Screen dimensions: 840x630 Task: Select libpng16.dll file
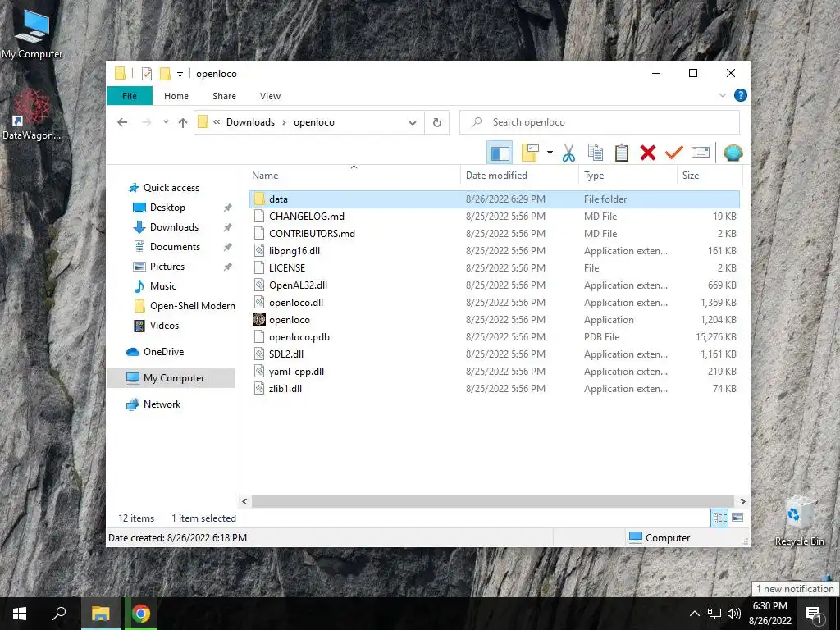[495, 251]
